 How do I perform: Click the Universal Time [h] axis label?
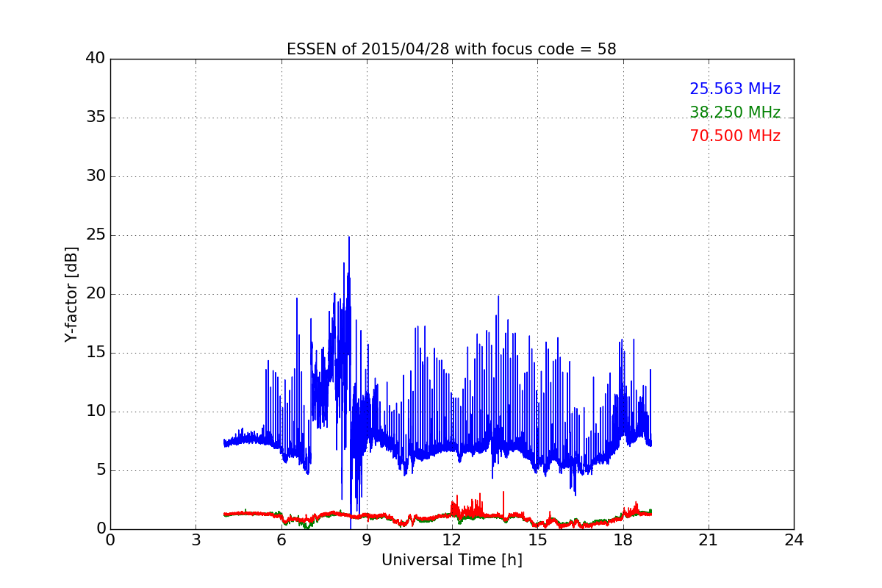[x=451, y=560]
